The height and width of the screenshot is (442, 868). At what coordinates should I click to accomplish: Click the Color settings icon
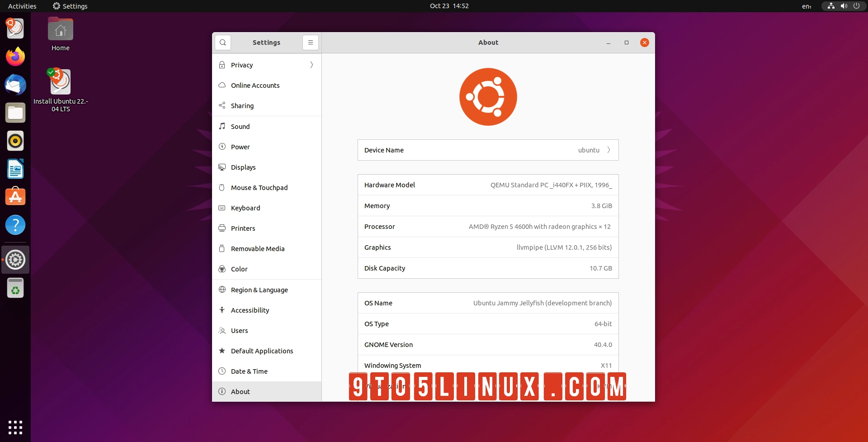pyautogui.click(x=222, y=269)
